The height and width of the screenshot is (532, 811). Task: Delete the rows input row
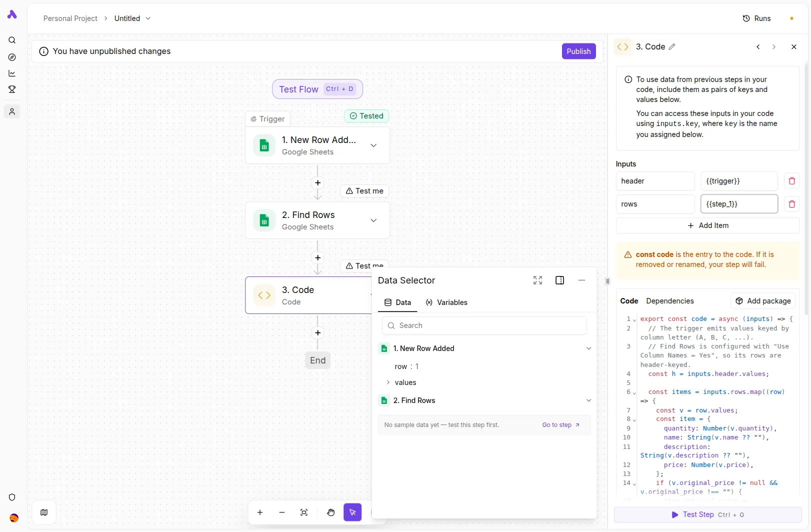point(792,204)
